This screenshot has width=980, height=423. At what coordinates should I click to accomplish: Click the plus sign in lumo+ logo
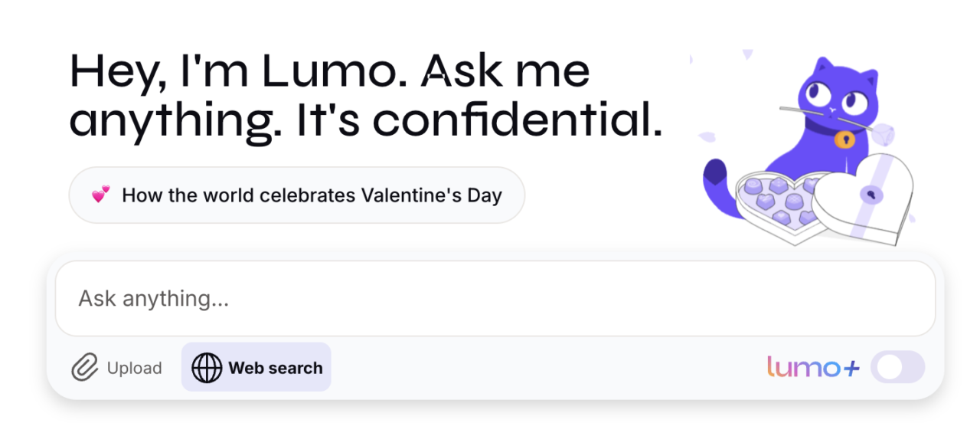coord(851,369)
